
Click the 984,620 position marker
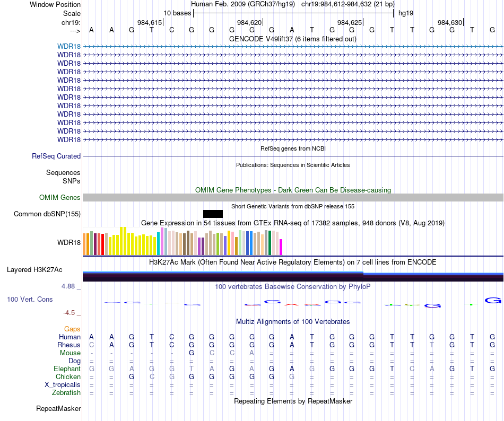click(250, 22)
